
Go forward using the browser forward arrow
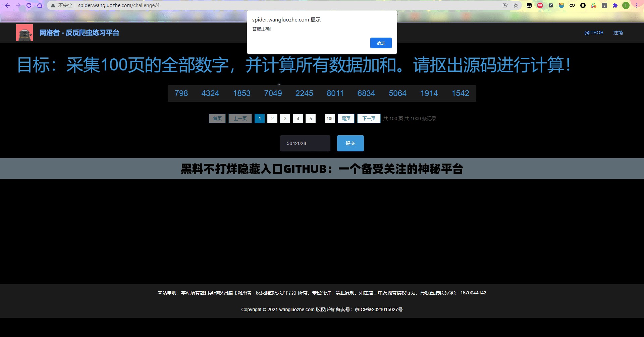click(18, 5)
